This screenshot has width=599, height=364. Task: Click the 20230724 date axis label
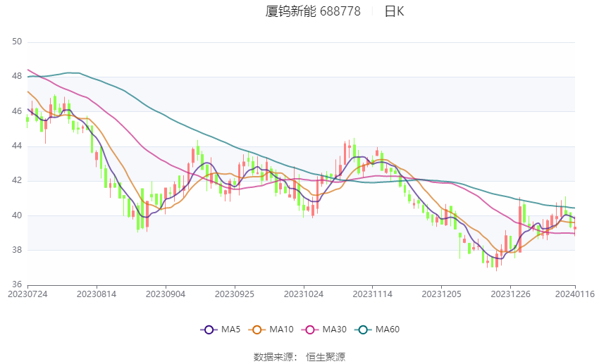pos(28,294)
